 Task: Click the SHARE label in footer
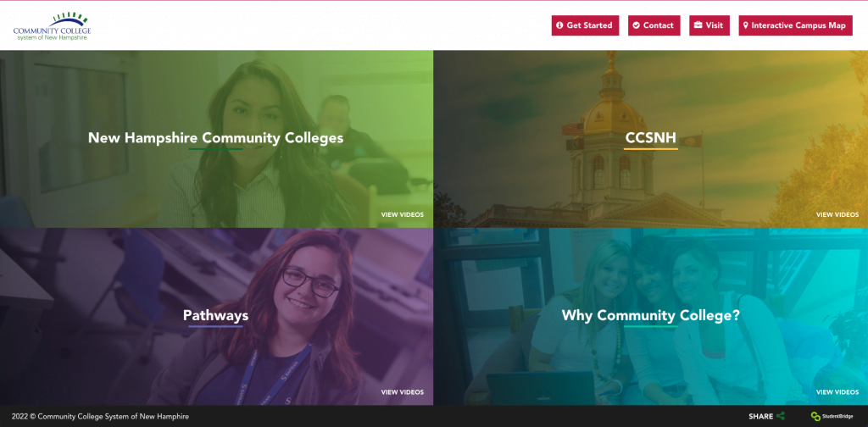[760, 417]
